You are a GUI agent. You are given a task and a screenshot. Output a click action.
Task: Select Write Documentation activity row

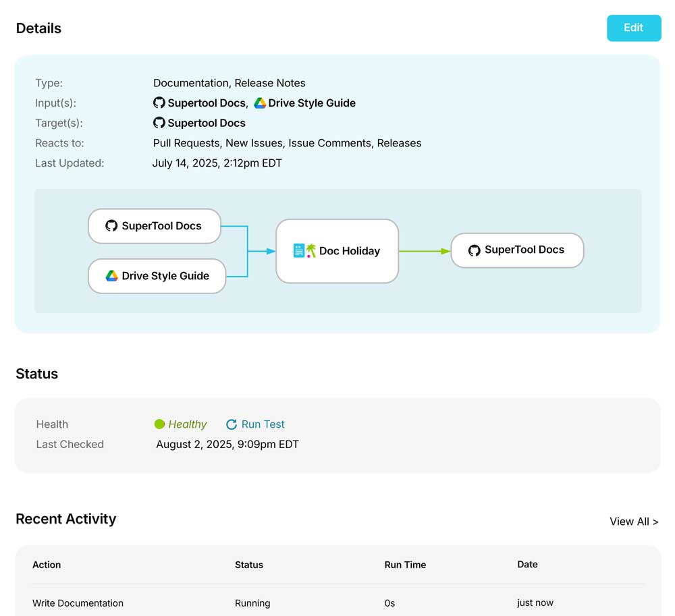(338, 603)
